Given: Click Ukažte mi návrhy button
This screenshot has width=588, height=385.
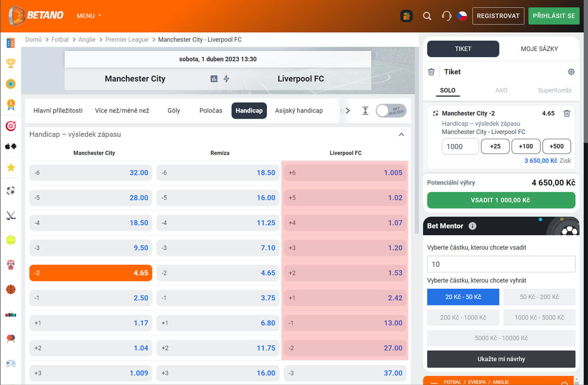Looking at the screenshot, I should pos(501,359).
